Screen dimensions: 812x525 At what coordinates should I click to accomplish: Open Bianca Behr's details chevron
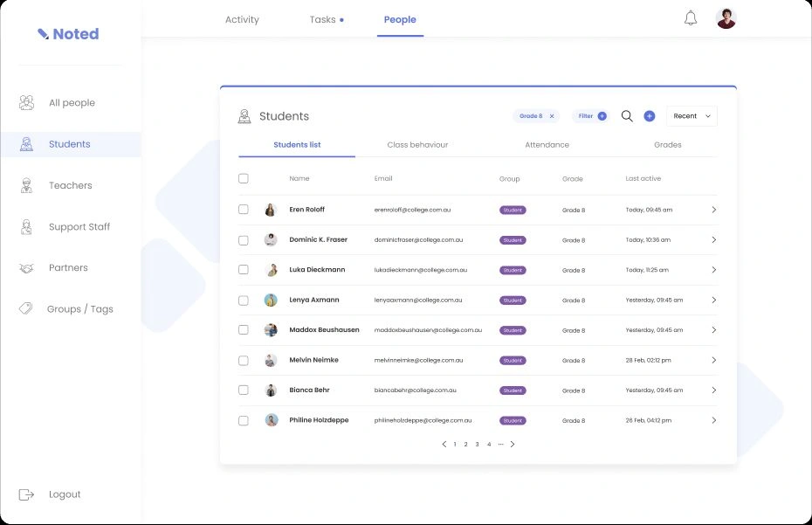[713, 390]
